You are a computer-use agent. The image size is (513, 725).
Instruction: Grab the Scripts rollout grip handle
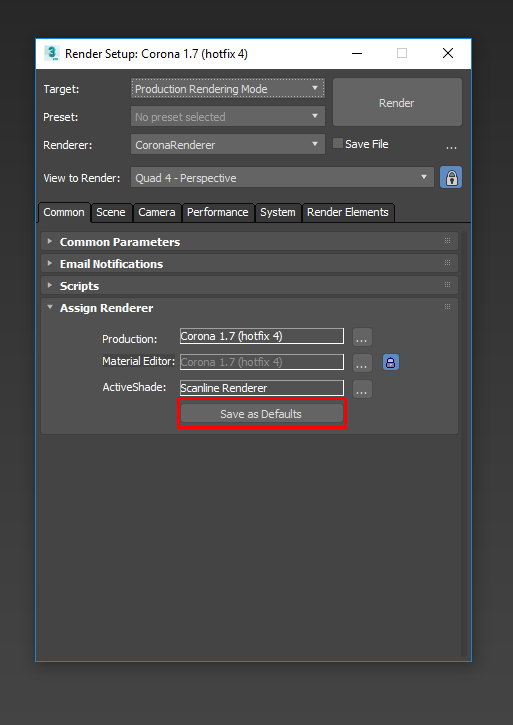point(447,284)
